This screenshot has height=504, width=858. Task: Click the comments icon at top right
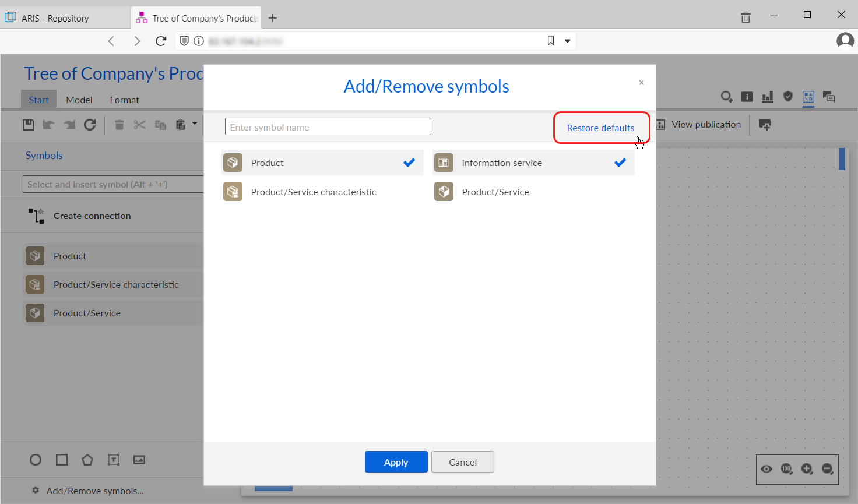[x=829, y=97]
